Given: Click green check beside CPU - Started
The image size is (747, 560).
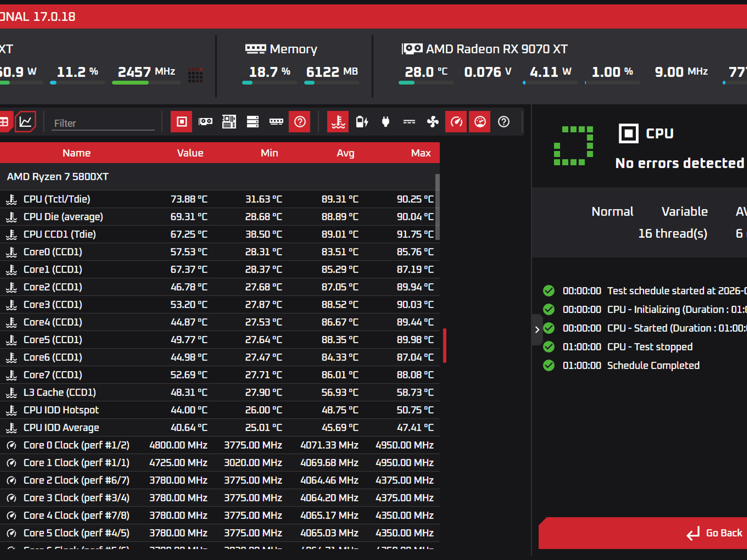Looking at the screenshot, I should 549,328.
